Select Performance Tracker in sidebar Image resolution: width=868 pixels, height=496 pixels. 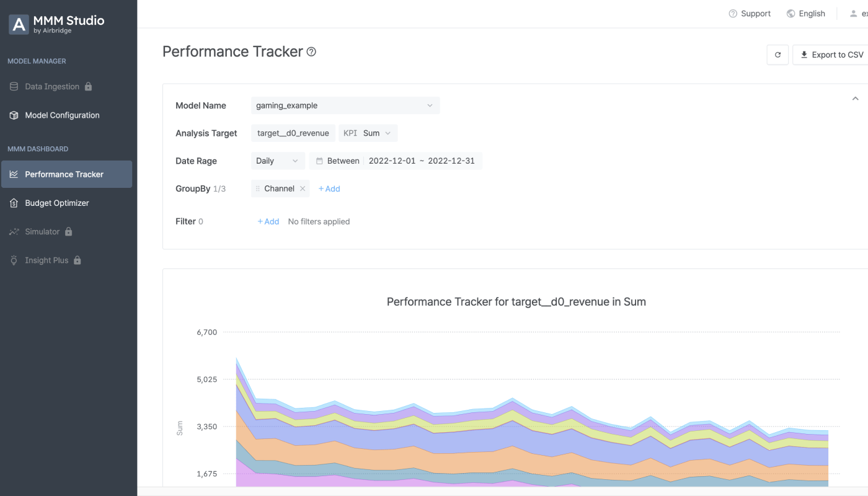[x=66, y=174]
